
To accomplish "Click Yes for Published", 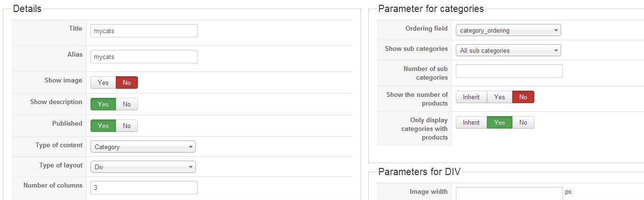I will tap(103, 126).
